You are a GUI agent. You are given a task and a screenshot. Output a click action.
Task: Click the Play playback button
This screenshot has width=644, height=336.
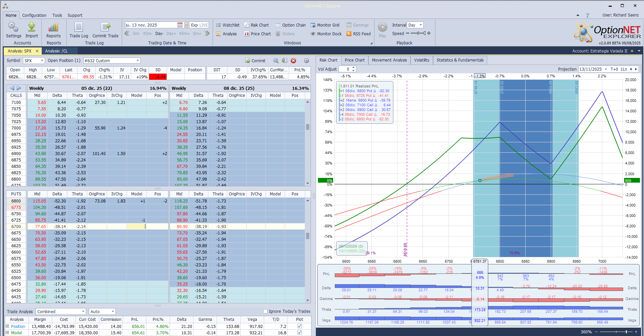tap(383, 27)
